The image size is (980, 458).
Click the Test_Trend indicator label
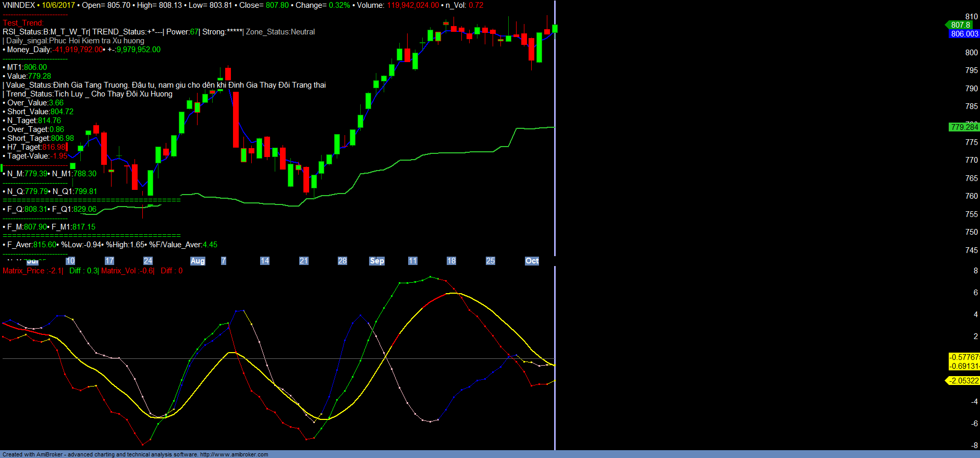pos(23,23)
